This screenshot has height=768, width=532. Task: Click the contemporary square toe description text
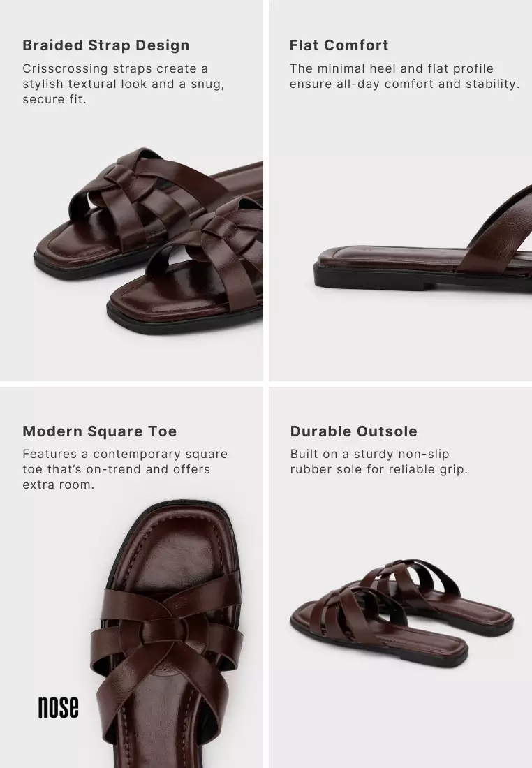coord(125,469)
